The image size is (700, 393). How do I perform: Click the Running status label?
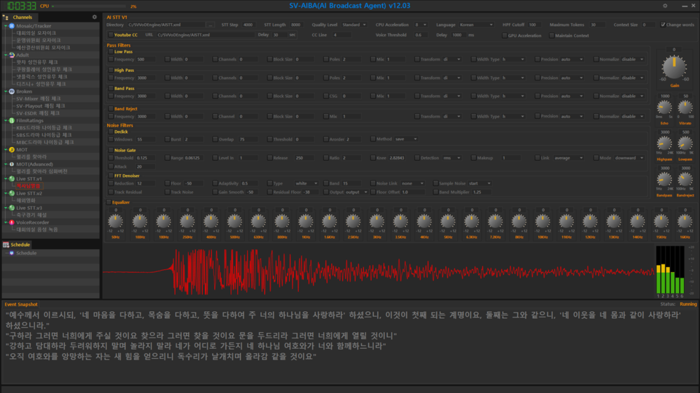click(688, 304)
